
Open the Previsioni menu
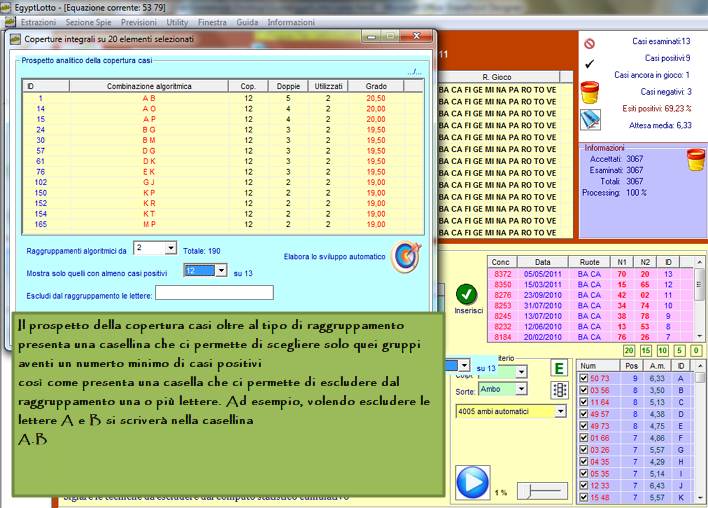[139, 22]
